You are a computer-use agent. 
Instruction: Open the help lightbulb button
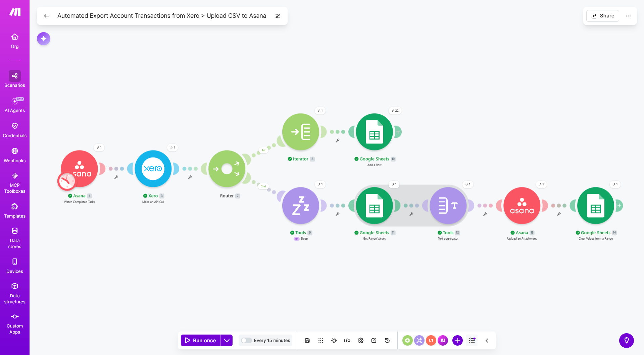pyautogui.click(x=626, y=341)
